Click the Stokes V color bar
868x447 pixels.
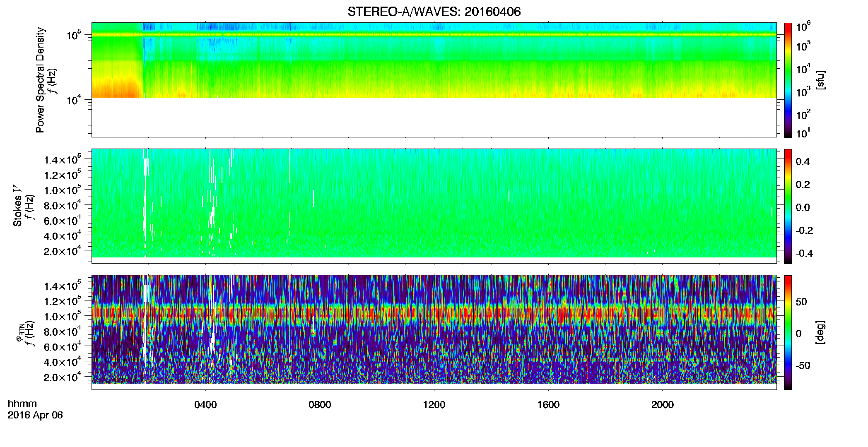click(x=788, y=206)
